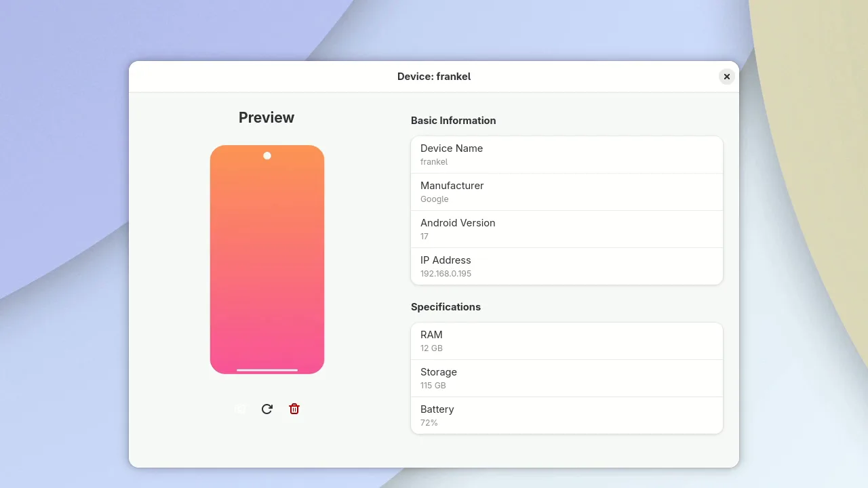Select the "IP Address" label

click(x=446, y=260)
